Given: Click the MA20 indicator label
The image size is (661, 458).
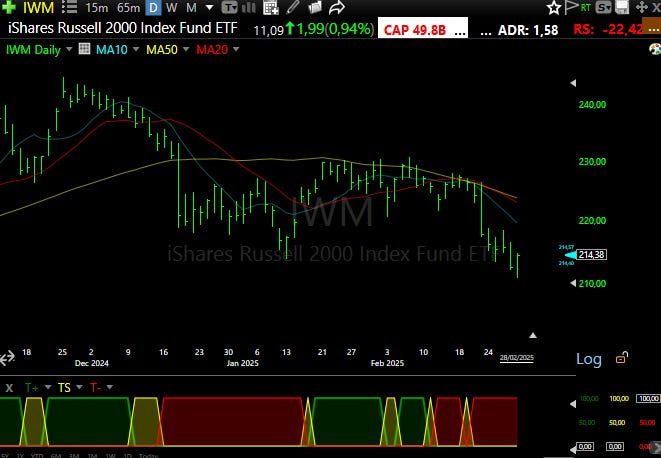Looking at the screenshot, I should click(212, 50).
